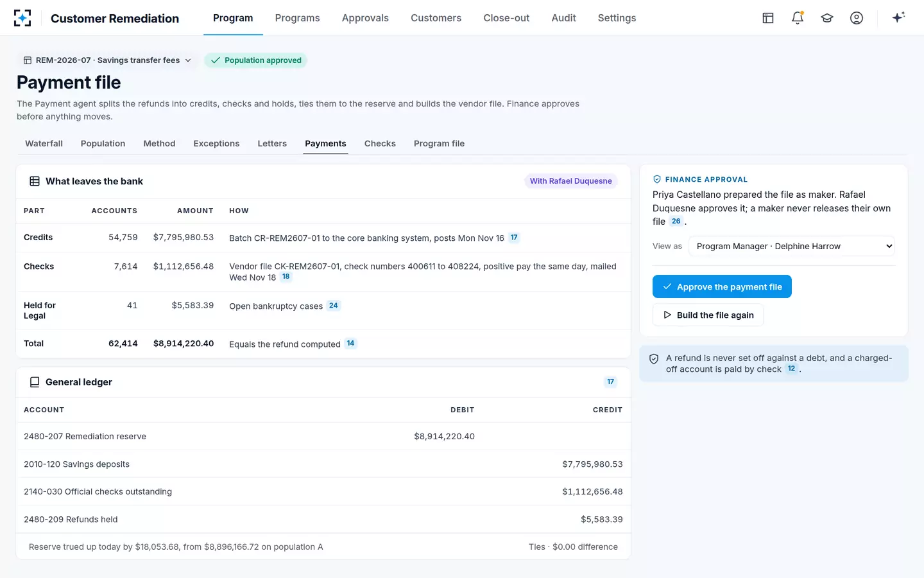Screen dimensions: 924x578
Task: Open Close-out in the top navigation
Action: point(506,18)
